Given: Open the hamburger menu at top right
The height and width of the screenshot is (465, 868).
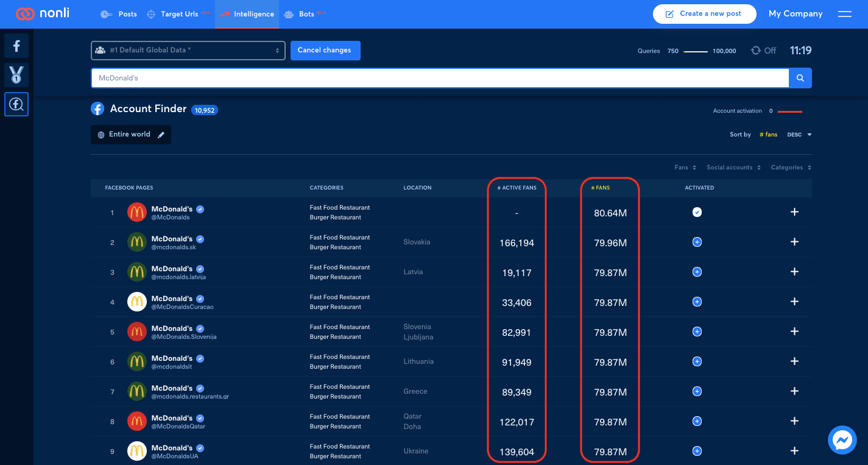Looking at the screenshot, I should (844, 14).
